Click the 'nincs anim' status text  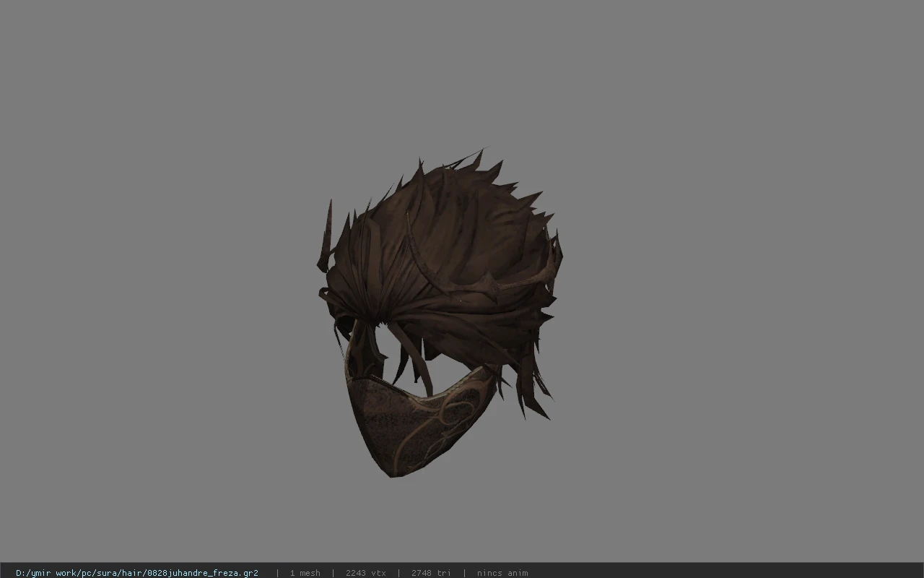pyautogui.click(x=502, y=573)
